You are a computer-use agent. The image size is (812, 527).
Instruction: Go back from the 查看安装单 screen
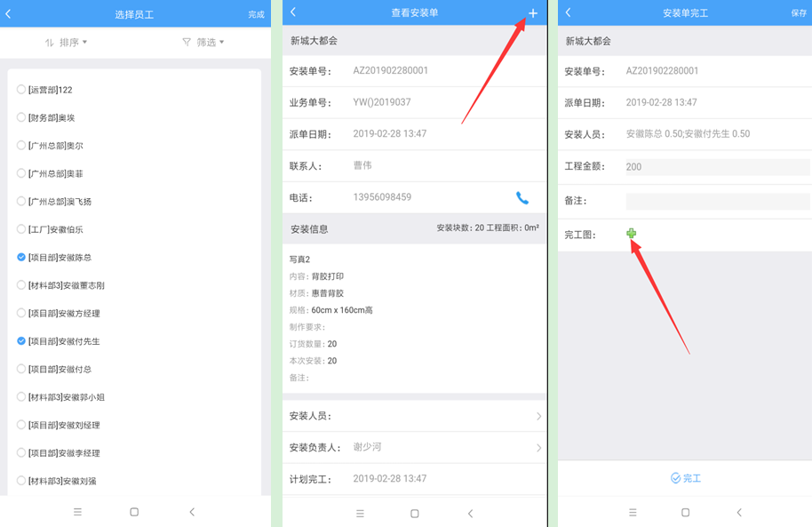click(294, 12)
